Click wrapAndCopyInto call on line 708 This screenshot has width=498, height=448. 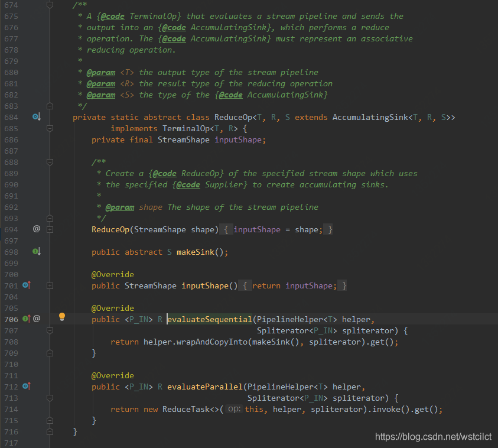coord(212,342)
